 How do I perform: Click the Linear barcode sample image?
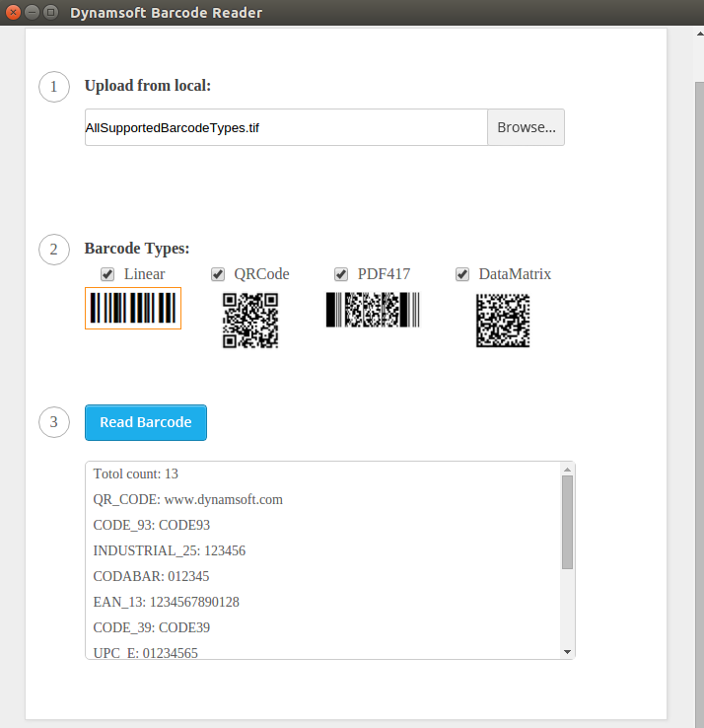(x=133, y=308)
